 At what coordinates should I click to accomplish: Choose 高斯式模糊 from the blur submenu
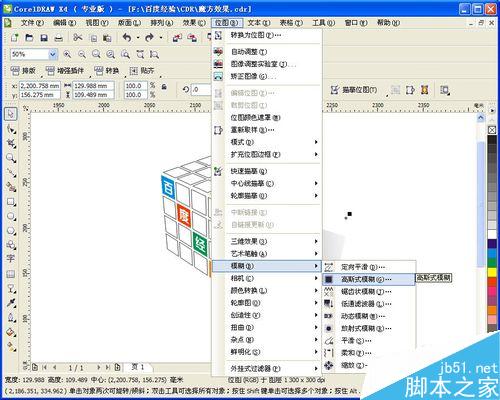(369, 279)
